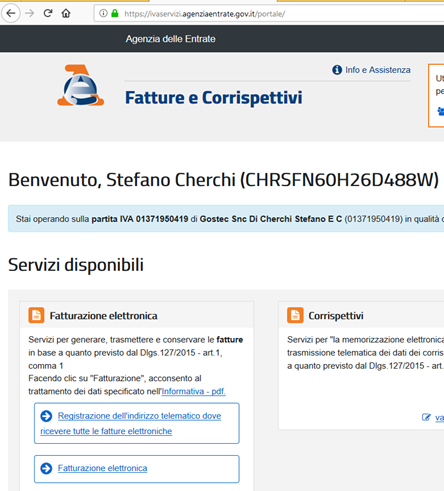444x491 pixels.
Task: Click the Agenzia delle Entrate header text
Action: coord(170,39)
